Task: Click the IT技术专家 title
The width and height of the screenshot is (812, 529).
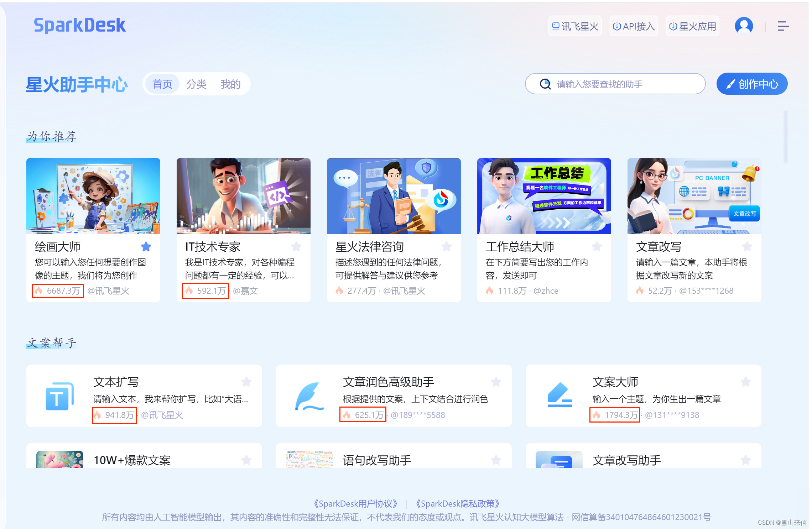Action: pos(213,246)
